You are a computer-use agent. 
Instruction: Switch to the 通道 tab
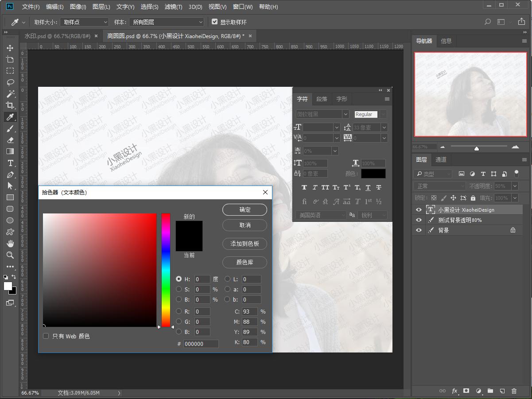tap(441, 159)
